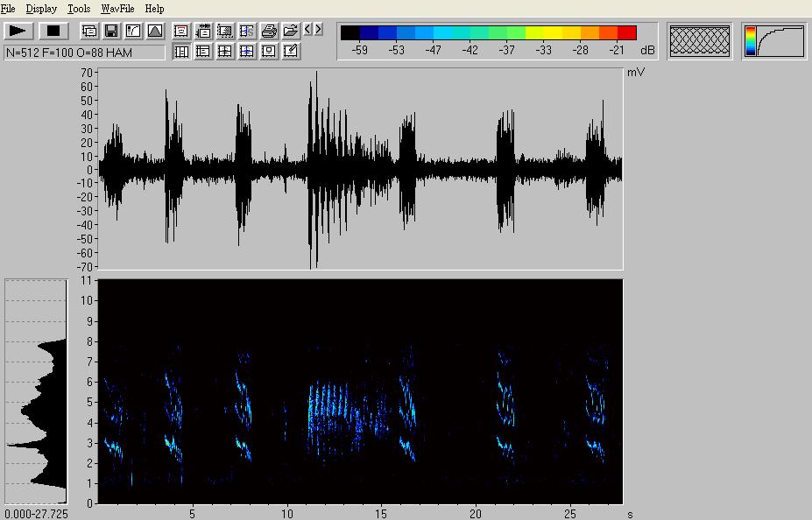Click the printer icon

(x=269, y=31)
